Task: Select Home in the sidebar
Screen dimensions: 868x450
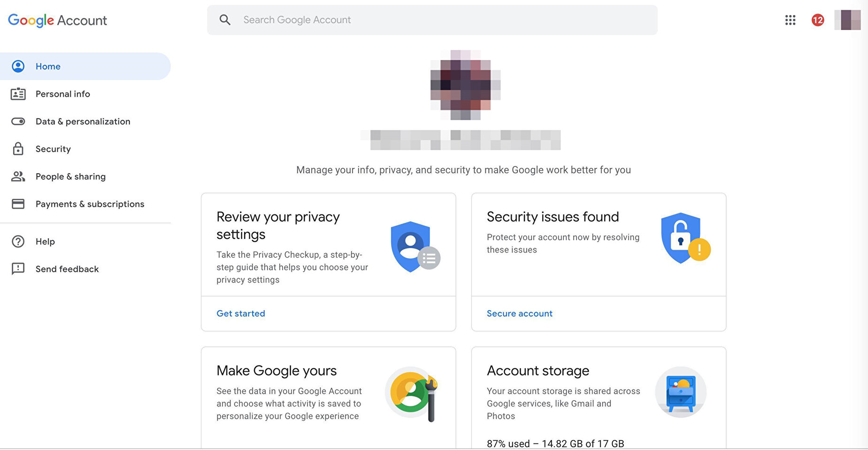Action: point(48,67)
